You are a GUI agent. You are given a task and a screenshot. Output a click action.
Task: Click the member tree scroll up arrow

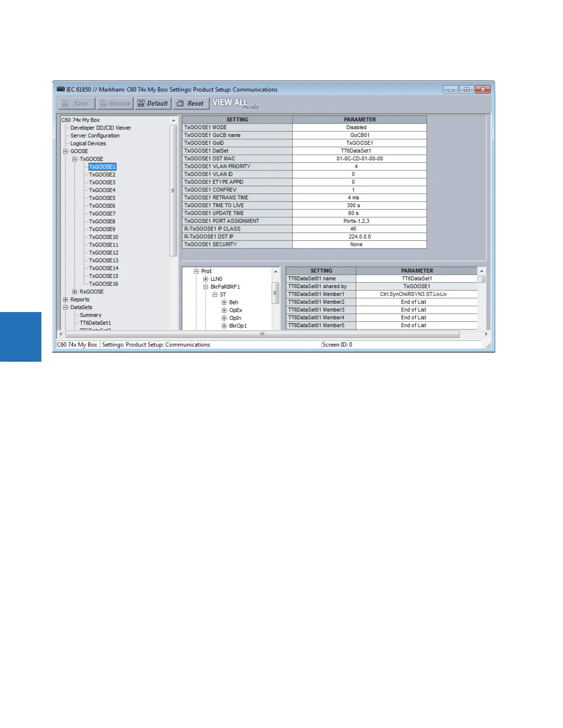pos(276,272)
